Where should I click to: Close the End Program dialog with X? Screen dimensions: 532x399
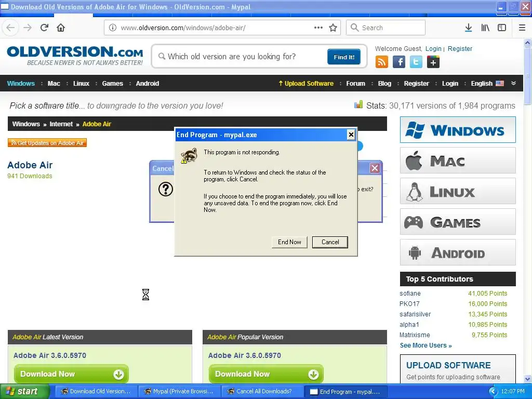351,135
